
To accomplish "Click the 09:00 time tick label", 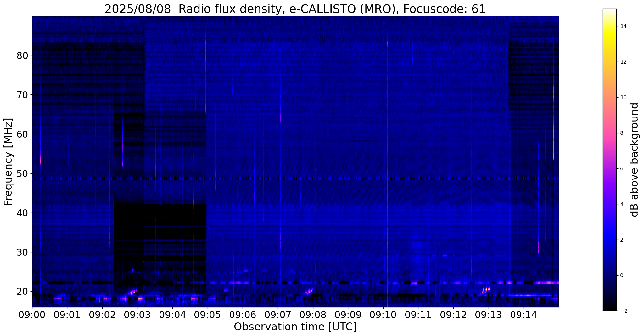I will [32, 315].
